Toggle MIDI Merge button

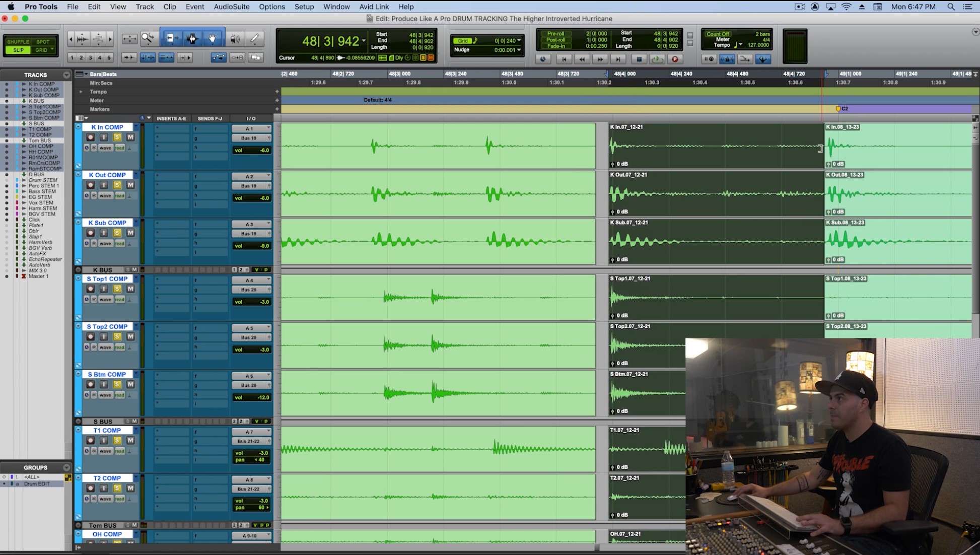pos(745,59)
